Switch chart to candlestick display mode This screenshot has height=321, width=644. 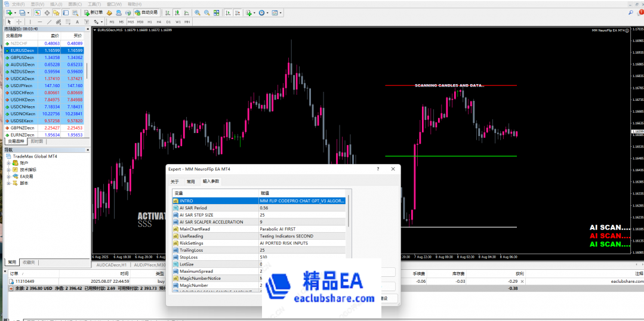point(177,13)
